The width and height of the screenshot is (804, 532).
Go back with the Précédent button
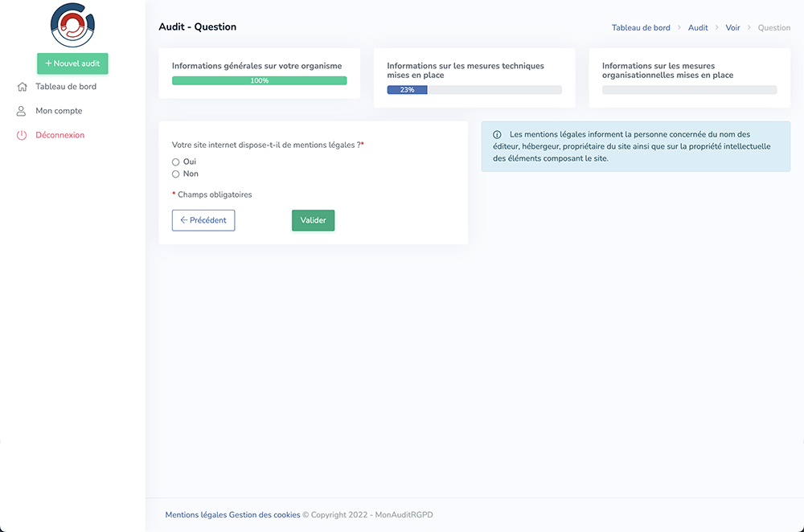coord(203,220)
